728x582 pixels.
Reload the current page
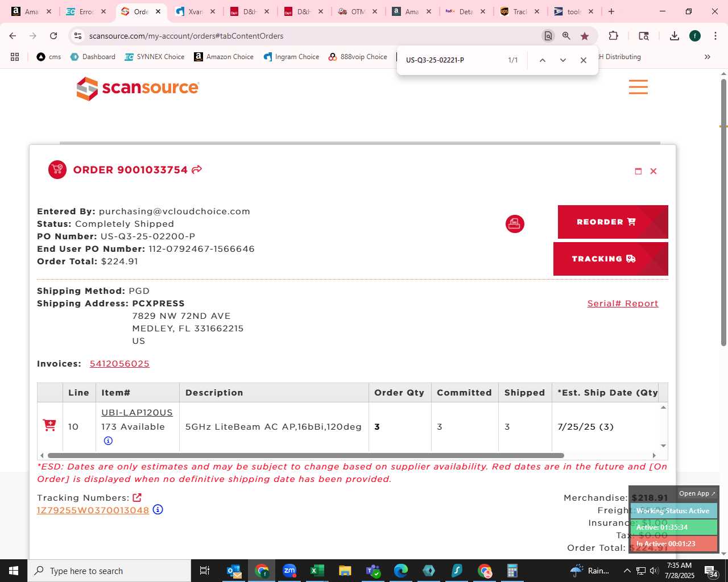coord(53,36)
